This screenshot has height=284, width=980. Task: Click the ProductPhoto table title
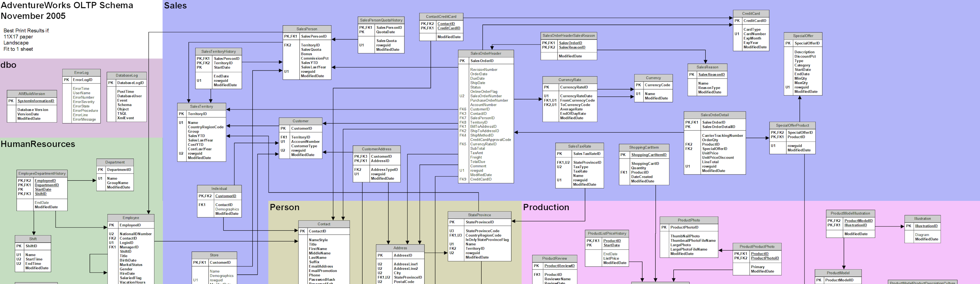click(x=689, y=220)
